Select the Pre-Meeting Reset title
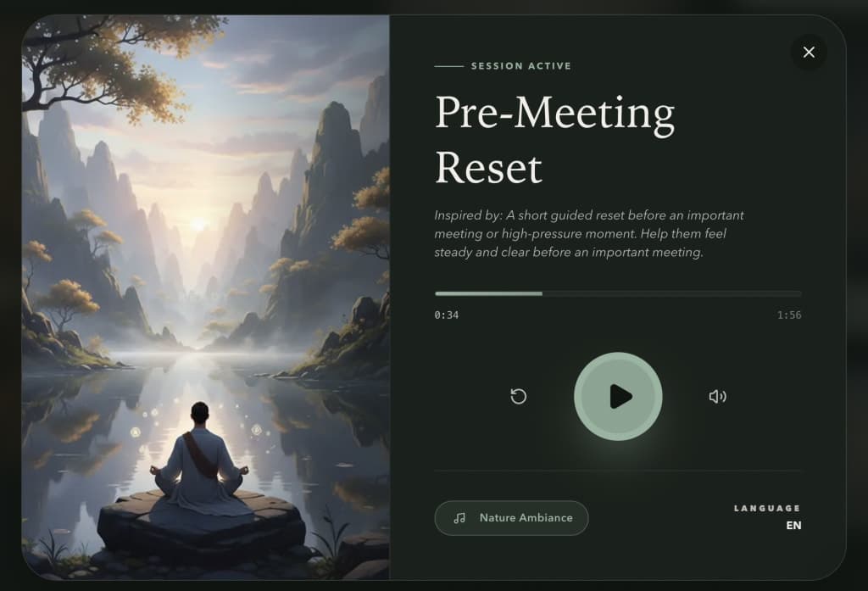Screen dimensions: 868x591 [x=554, y=140]
